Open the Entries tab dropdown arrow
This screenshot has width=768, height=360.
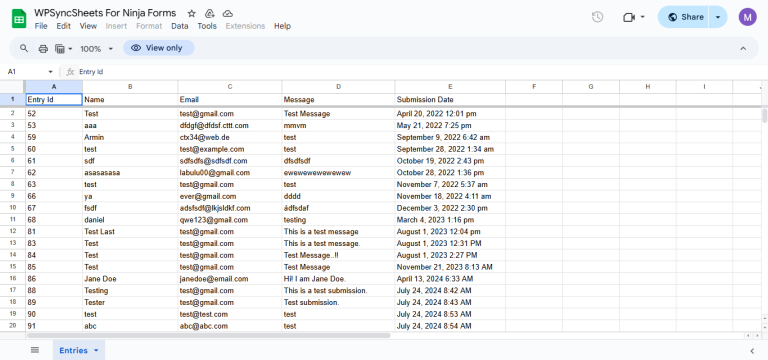pyautogui.click(x=96, y=350)
